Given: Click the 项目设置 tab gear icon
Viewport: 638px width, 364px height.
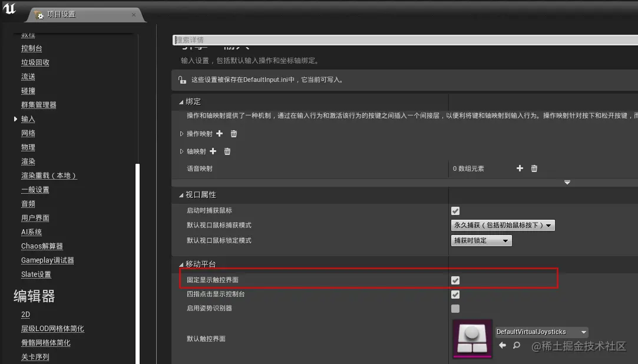Looking at the screenshot, I should tap(39, 15).
